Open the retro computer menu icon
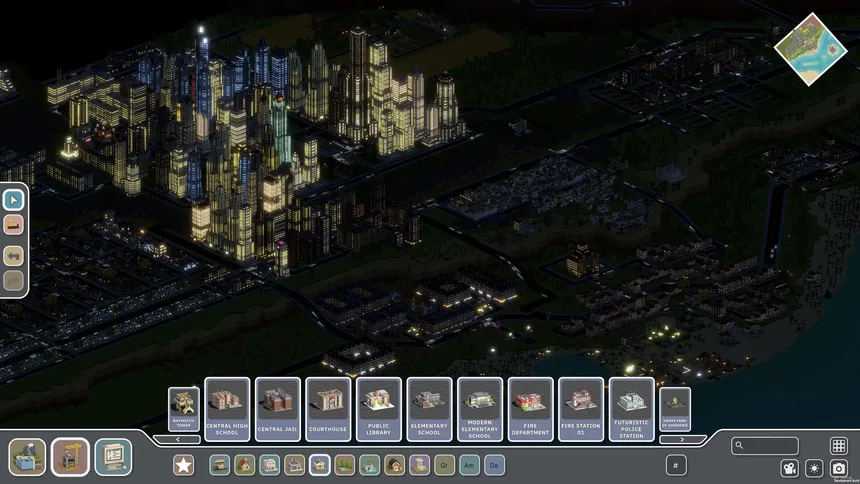The height and width of the screenshot is (484, 860). click(x=113, y=457)
